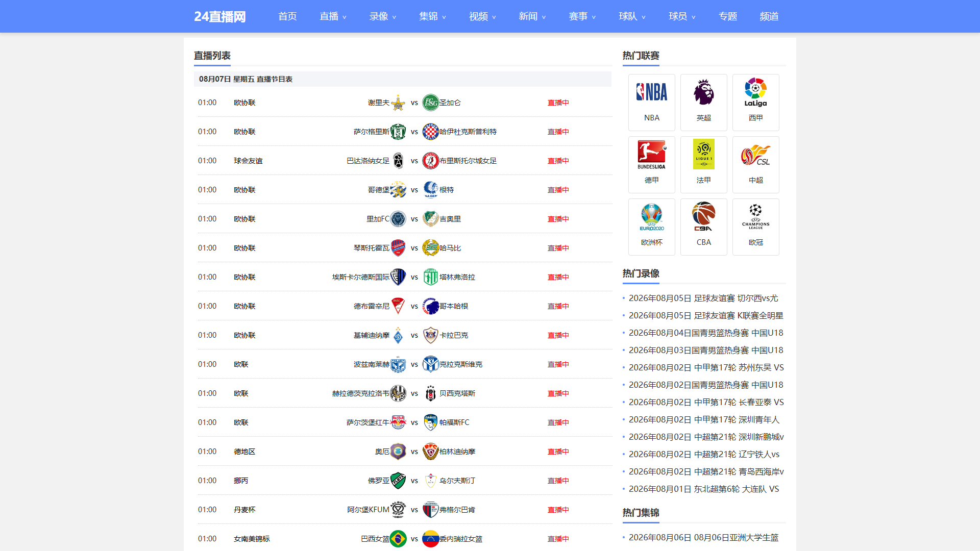Click the 哈伊杜克斯普利特 team crest
This screenshot has height=551, width=980.
(x=430, y=132)
